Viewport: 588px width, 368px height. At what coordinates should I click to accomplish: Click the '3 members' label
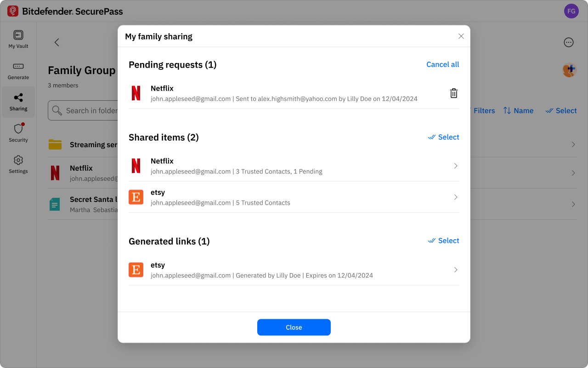(x=63, y=86)
